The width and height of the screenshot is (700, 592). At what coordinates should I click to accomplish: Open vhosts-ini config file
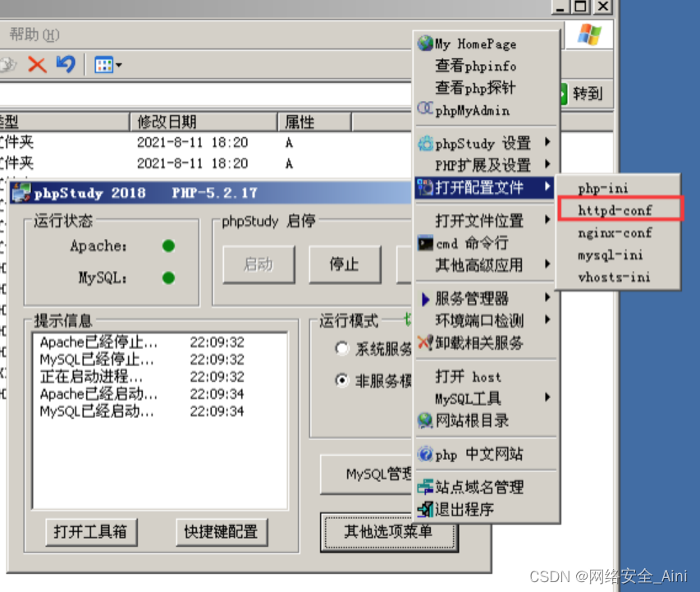click(x=618, y=277)
